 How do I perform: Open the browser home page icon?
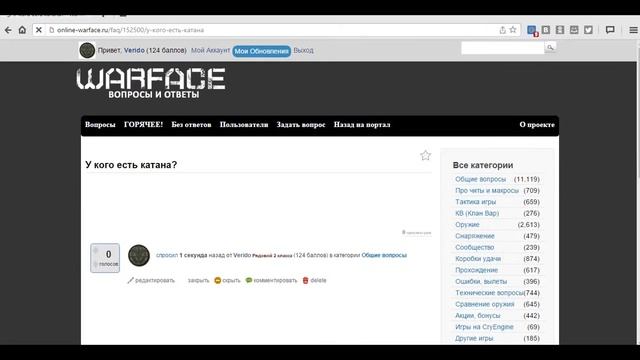tap(22, 30)
